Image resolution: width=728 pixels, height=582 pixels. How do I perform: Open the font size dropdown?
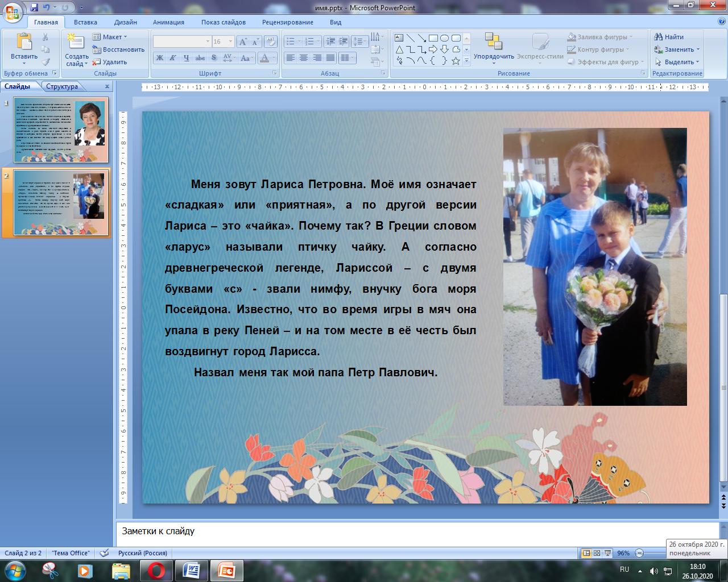click(x=230, y=41)
